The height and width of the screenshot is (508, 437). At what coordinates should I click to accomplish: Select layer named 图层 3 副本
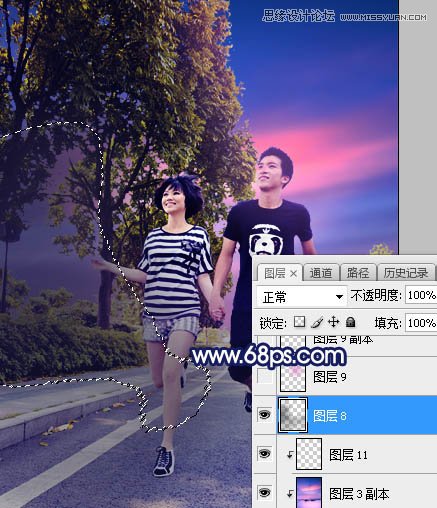pos(359,493)
